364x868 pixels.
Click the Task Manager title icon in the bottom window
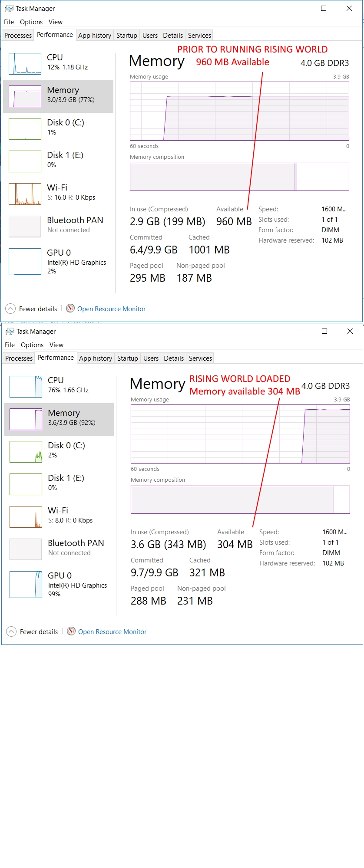click(x=10, y=332)
